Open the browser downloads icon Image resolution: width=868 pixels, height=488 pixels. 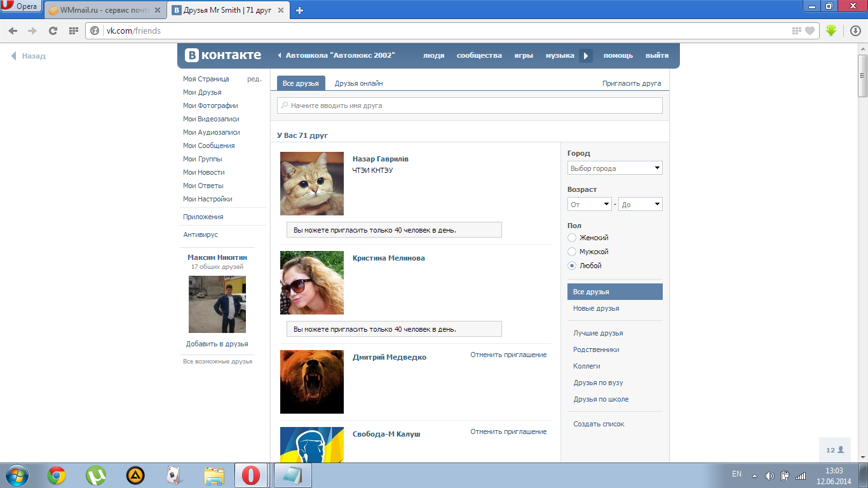click(855, 30)
